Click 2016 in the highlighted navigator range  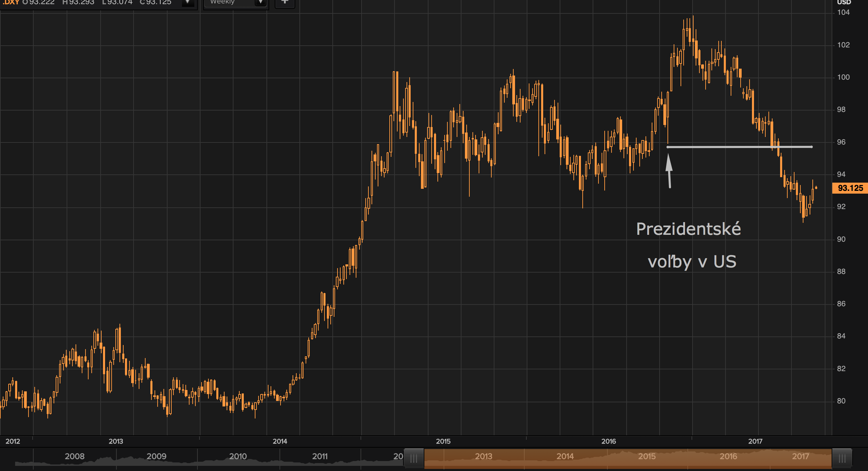click(728, 456)
